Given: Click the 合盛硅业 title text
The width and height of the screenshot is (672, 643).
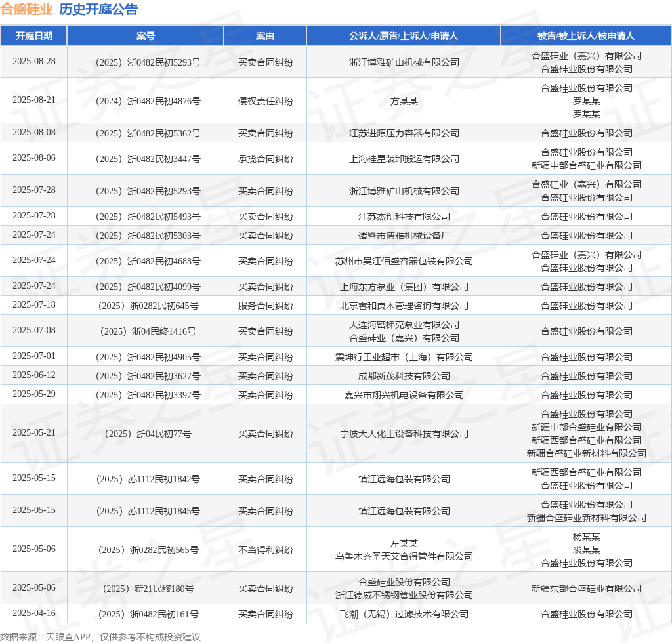Looking at the screenshot, I should (x=26, y=9).
